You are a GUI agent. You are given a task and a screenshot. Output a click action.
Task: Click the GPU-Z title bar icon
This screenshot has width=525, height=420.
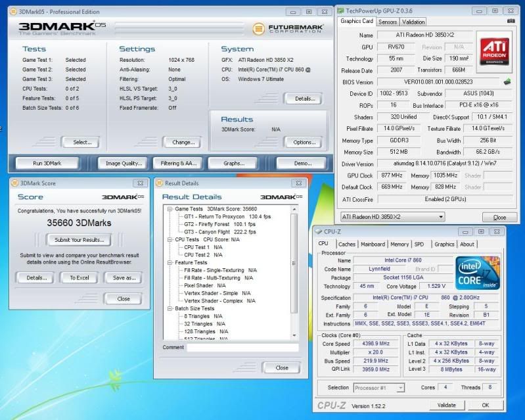coord(340,11)
